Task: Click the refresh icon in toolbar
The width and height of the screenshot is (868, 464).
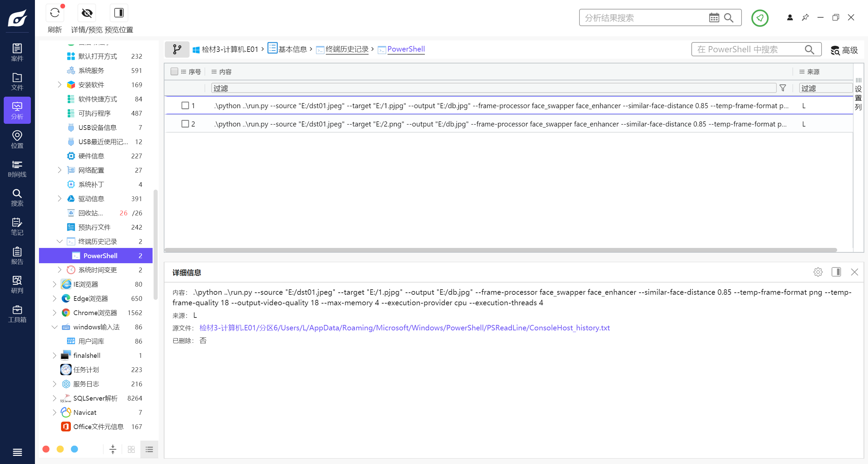Action: click(55, 13)
